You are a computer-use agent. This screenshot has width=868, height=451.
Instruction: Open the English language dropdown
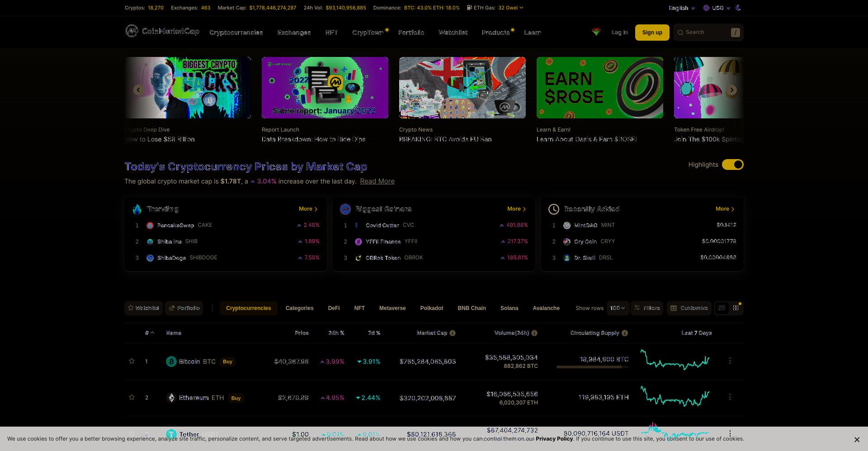tap(682, 8)
